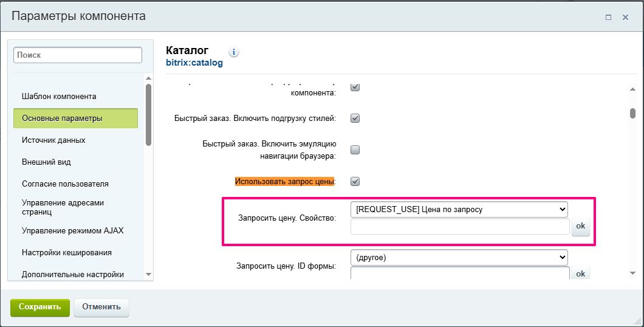This screenshot has width=644, height=327.
Task: Click Сохранить button
Action: tap(40, 307)
